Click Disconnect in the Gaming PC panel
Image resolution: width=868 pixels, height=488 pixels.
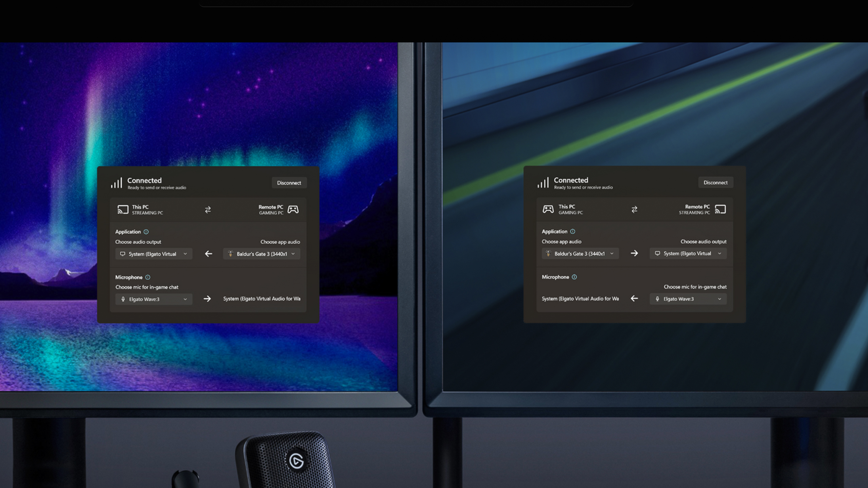click(715, 182)
